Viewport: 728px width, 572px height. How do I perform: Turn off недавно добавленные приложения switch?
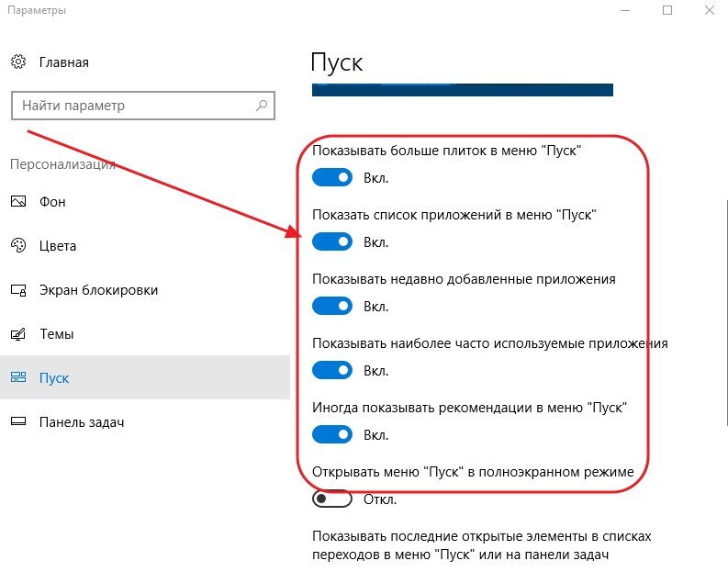(332, 306)
